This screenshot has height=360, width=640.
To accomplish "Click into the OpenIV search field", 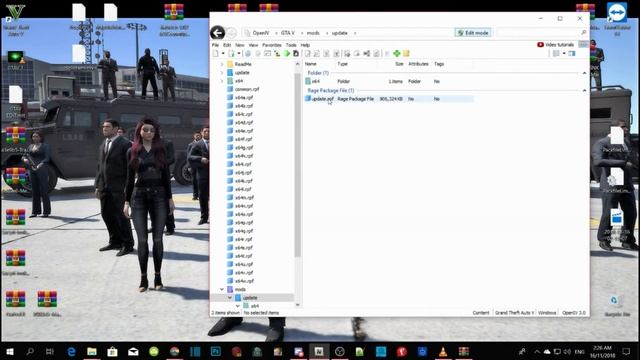I will coord(538,33).
